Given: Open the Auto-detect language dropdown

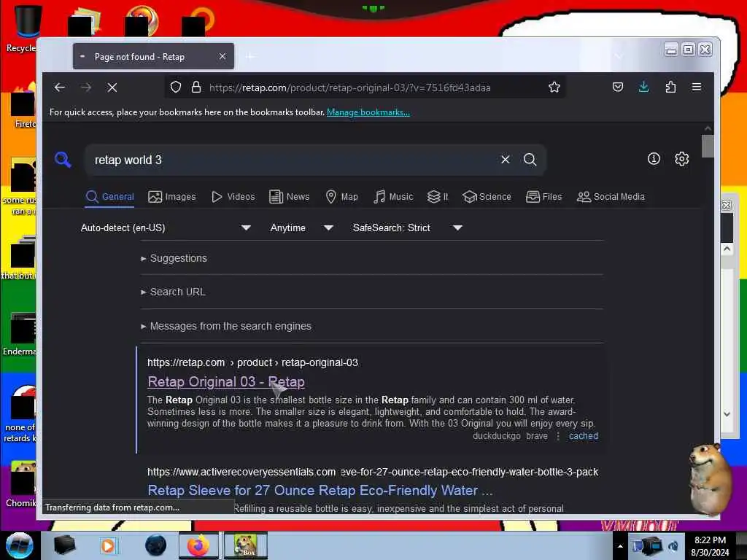Looking at the screenshot, I should [x=166, y=227].
